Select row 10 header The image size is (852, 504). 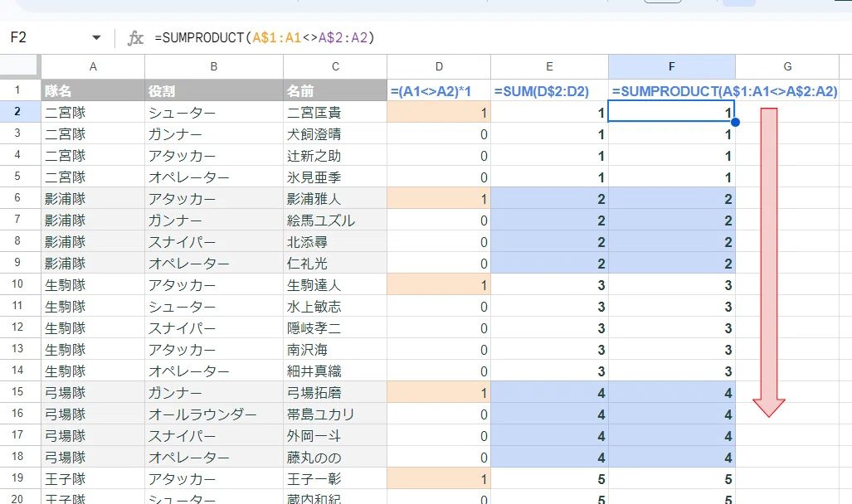17,284
